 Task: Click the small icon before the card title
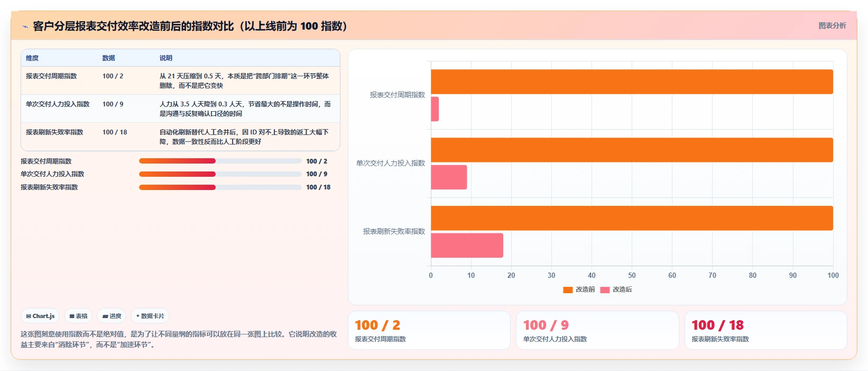25,26
